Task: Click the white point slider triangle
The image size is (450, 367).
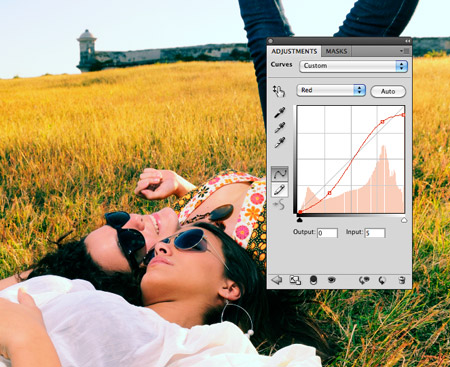Action: click(x=404, y=220)
